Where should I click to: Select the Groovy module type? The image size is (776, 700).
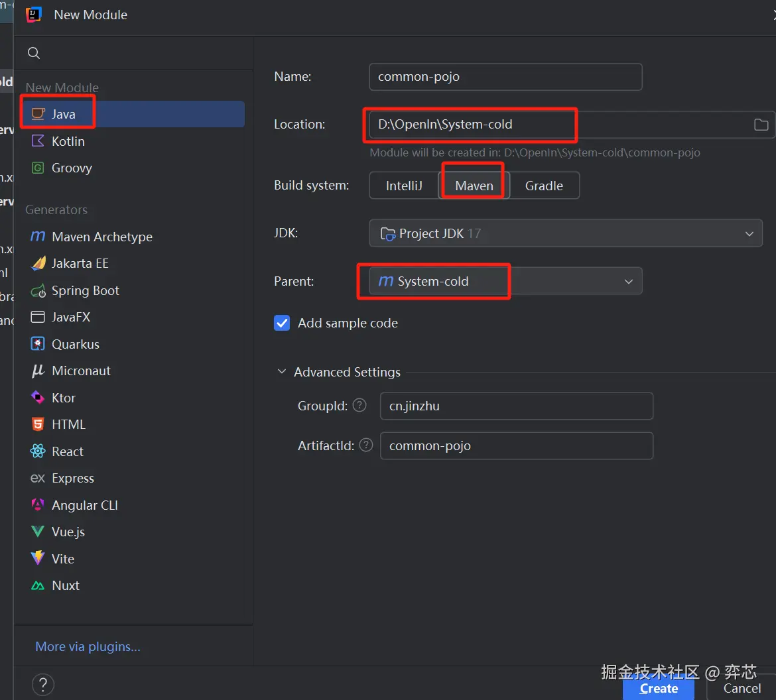(x=135, y=168)
